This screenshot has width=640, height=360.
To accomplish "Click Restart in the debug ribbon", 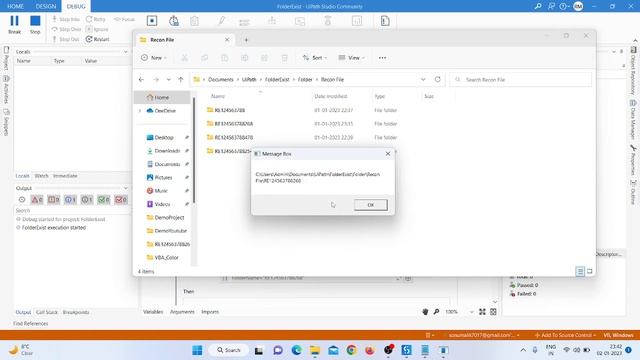I will coord(98,39).
